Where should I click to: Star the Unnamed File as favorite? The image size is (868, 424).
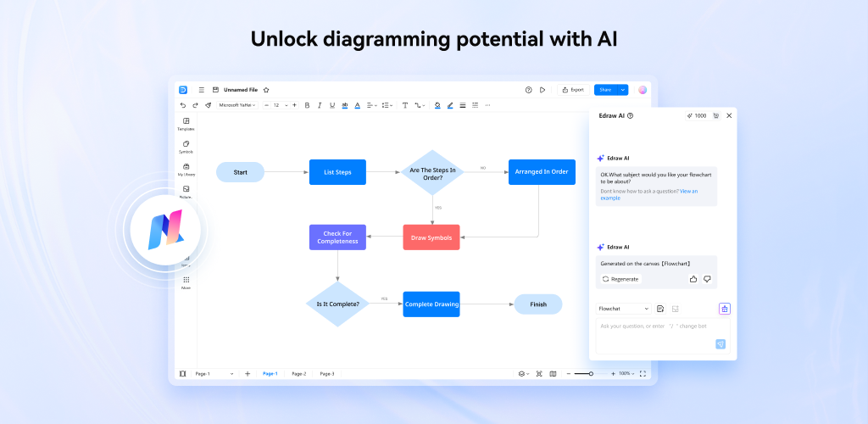[266, 90]
